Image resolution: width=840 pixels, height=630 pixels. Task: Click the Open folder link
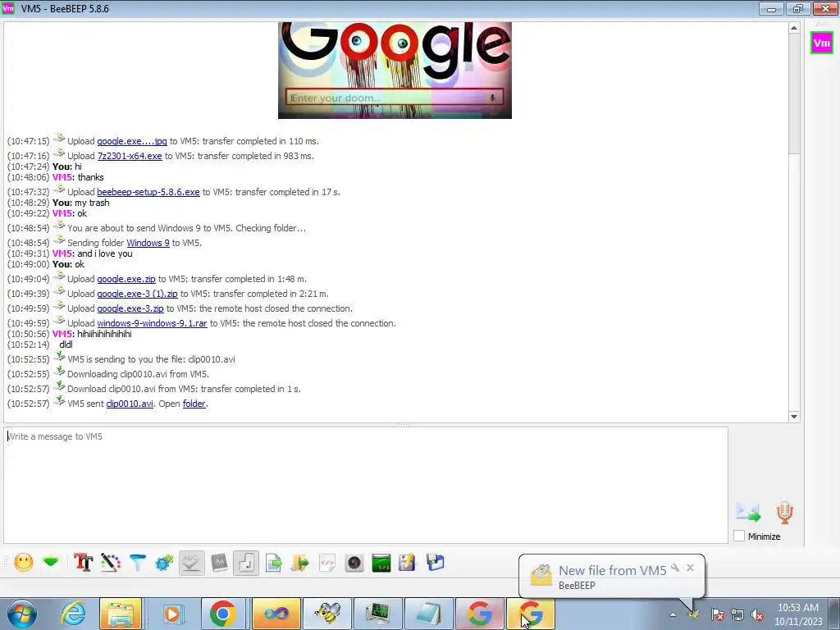point(194,404)
